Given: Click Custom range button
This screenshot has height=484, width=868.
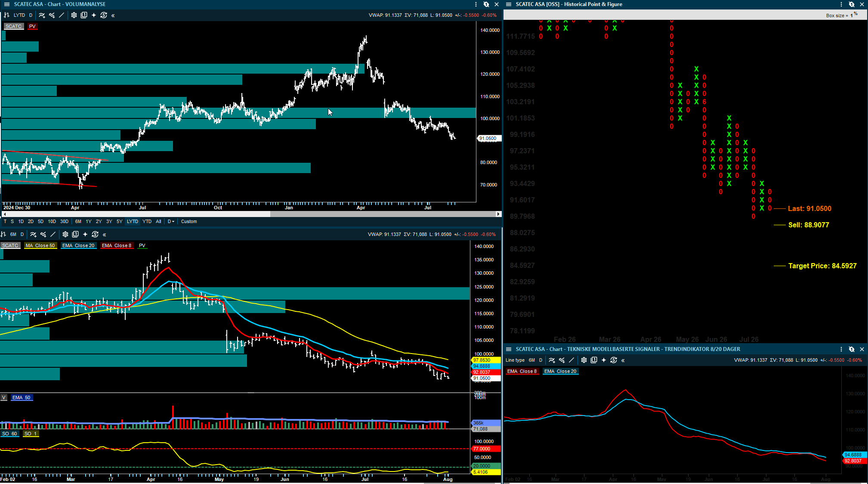Looking at the screenshot, I should coord(189,221).
